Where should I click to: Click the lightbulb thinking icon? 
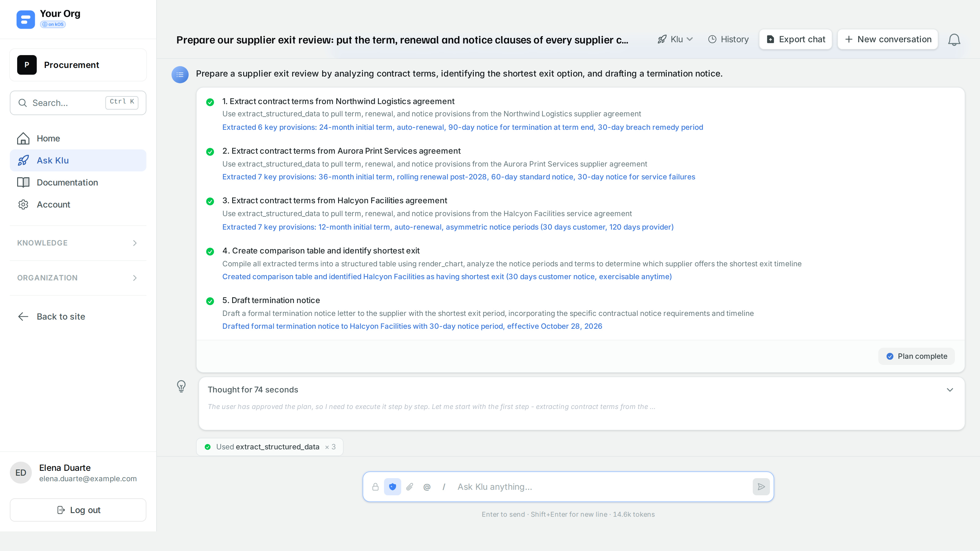181,386
